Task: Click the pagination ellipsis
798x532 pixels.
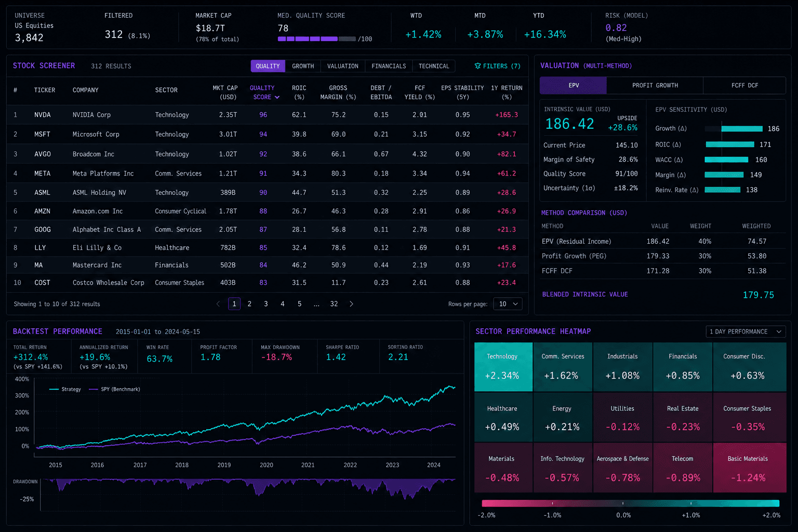Action: (x=316, y=304)
